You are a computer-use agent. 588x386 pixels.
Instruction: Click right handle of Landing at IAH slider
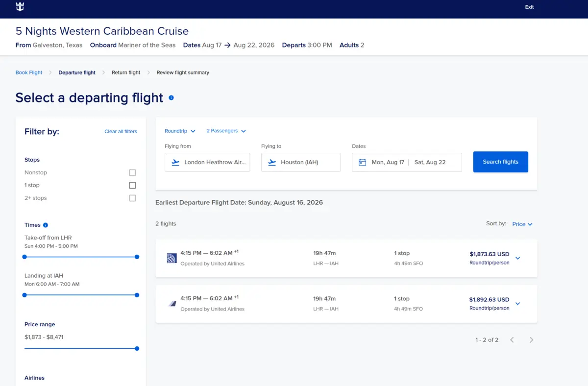pos(137,295)
